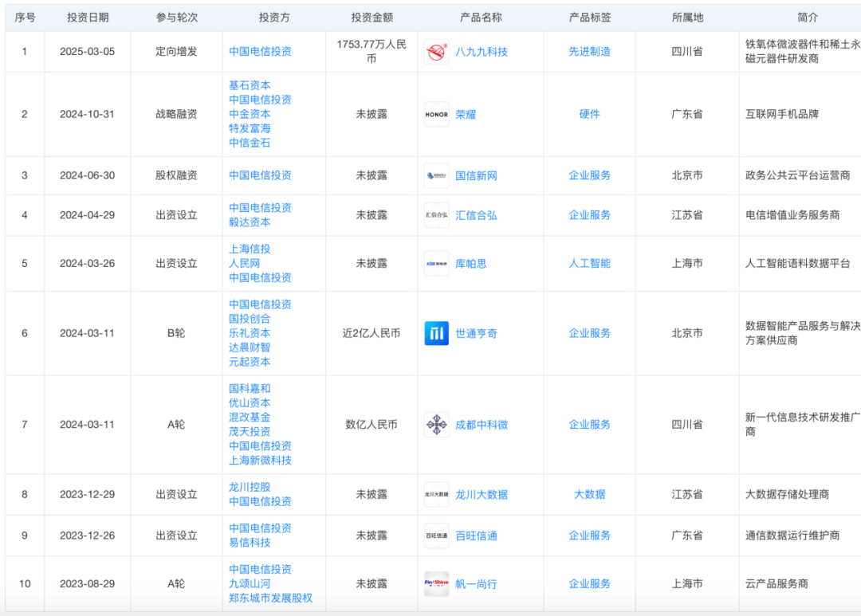Click the 百旺信通 logo thumbnail
This screenshot has width=861, height=616.
(x=436, y=536)
